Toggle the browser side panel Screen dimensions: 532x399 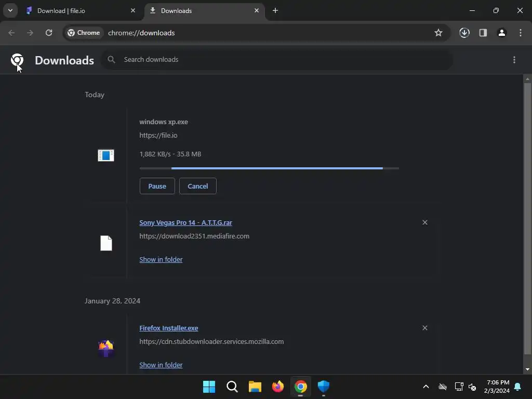point(483,33)
